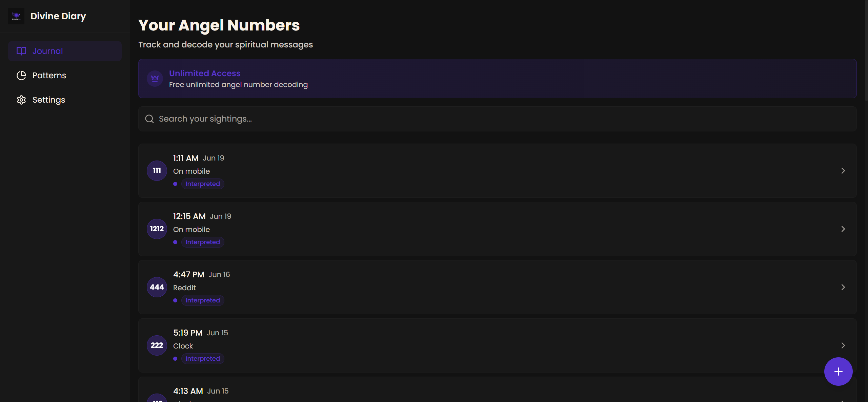Switch to the Patterns menu item
Viewport: 868px width, 402px height.
pyautogui.click(x=49, y=76)
